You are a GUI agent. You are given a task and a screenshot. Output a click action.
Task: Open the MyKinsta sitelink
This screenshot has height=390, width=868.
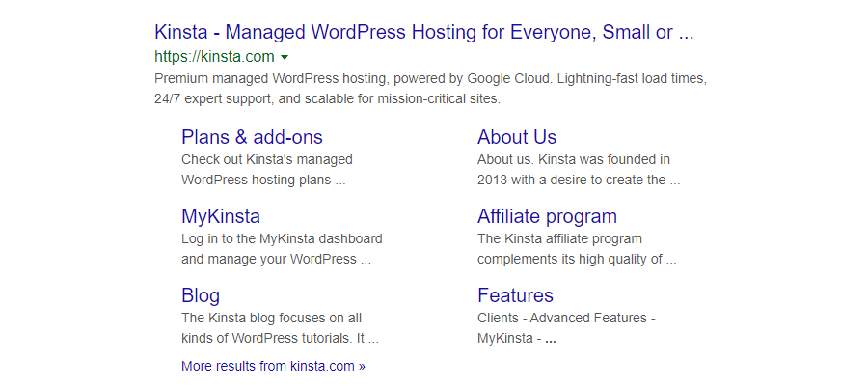pyautogui.click(x=221, y=216)
